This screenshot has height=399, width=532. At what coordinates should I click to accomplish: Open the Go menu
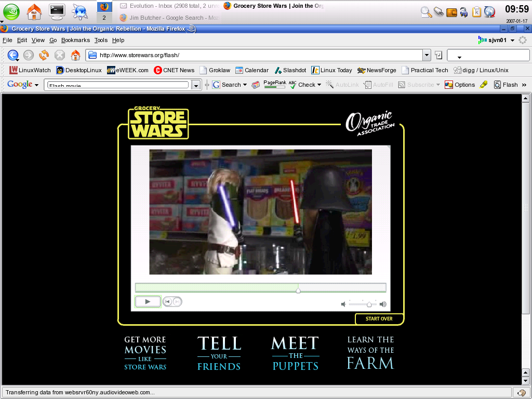tap(53, 40)
